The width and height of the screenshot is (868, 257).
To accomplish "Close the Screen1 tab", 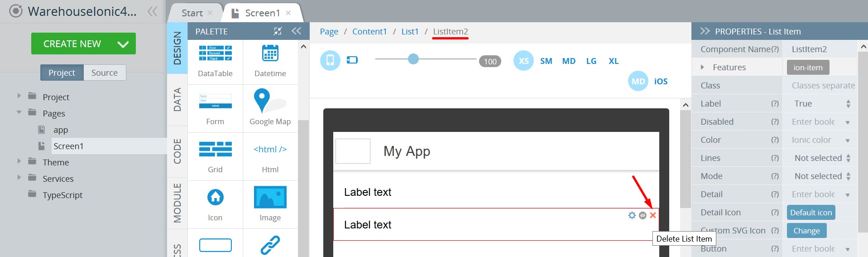I will (x=288, y=13).
